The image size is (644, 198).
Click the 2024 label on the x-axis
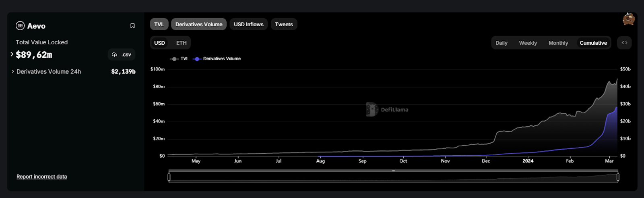[x=528, y=161]
